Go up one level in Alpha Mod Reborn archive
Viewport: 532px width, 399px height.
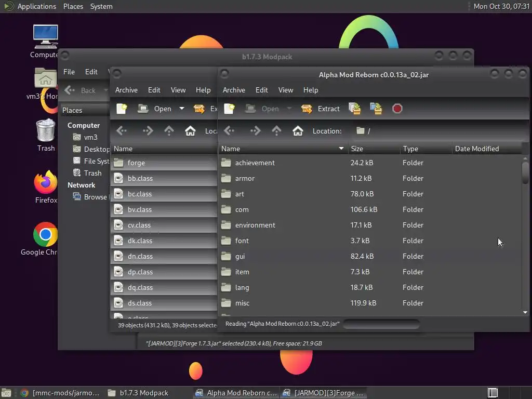(276, 130)
